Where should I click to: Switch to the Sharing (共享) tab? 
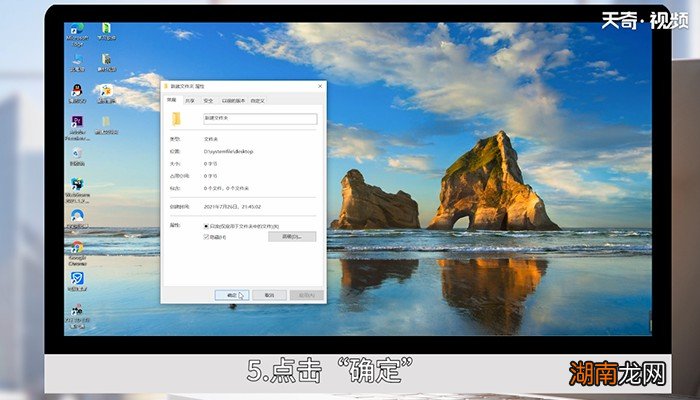[x=190, y=100]
